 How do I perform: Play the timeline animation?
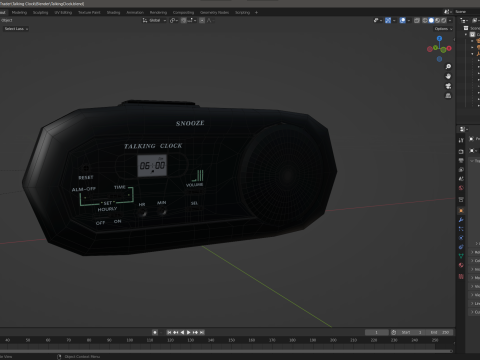(x=189, y=332)
